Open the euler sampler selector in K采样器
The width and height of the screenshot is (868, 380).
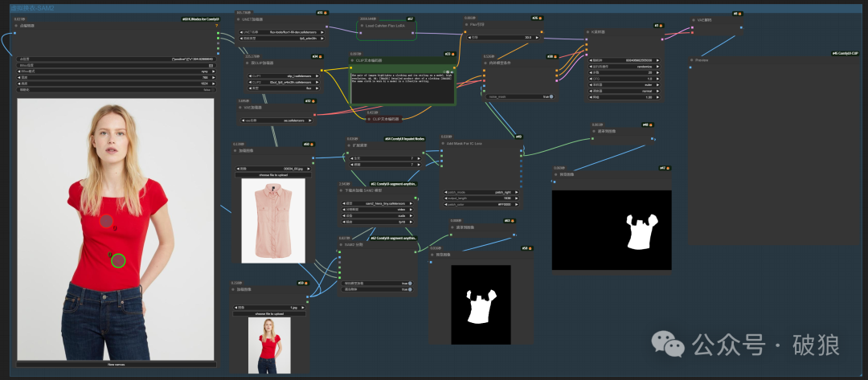[624, 84]
